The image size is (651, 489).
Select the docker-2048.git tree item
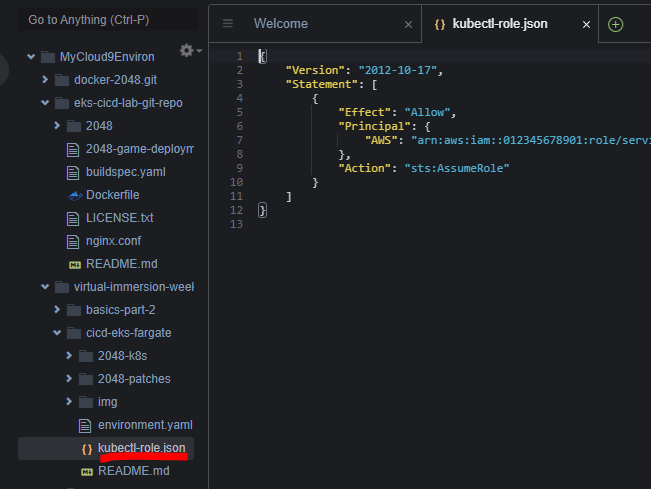click(x=115, y=80)
